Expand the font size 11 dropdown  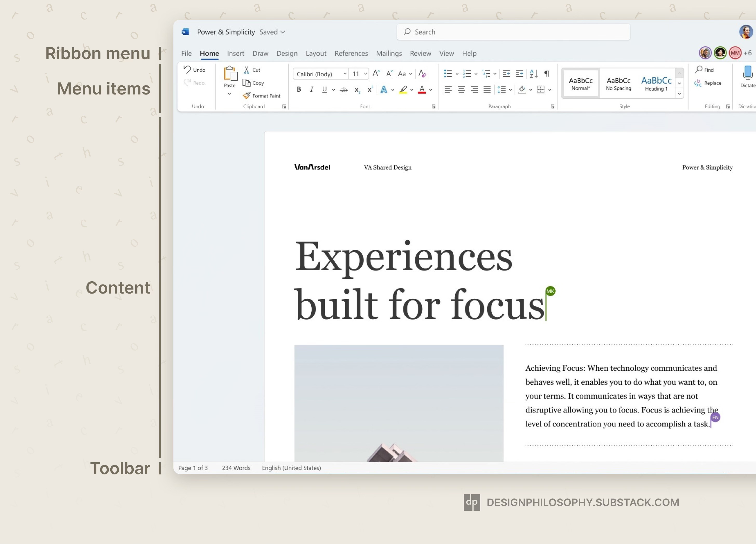coord(365,74)
